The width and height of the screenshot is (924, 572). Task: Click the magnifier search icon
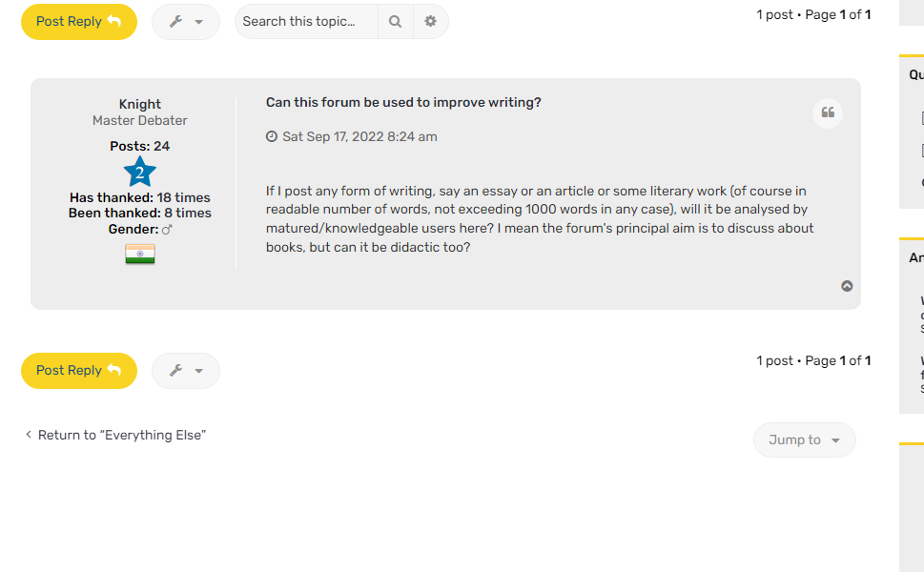[396, 22]
